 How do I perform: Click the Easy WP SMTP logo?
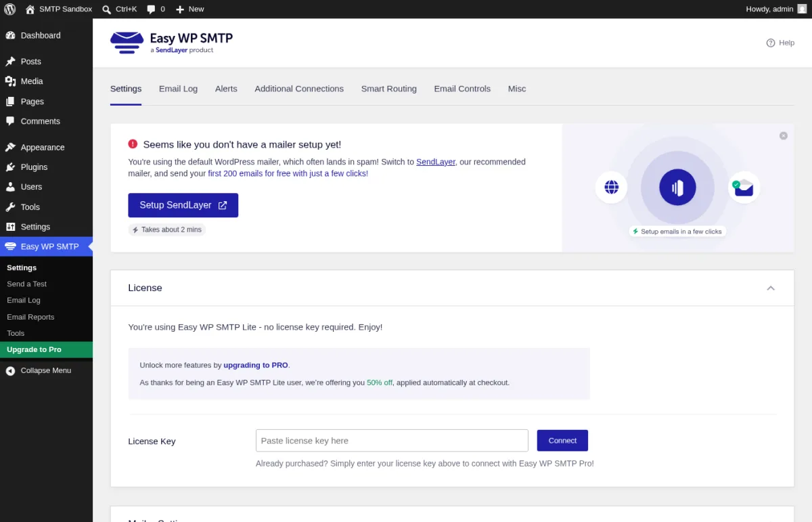pos(171,42)
